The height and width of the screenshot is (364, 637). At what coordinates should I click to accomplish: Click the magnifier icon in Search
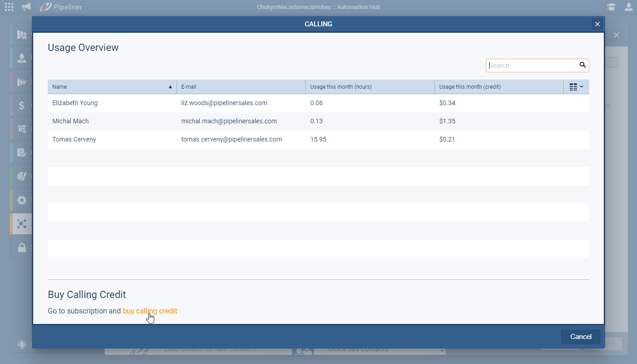[x=582, y=65]
